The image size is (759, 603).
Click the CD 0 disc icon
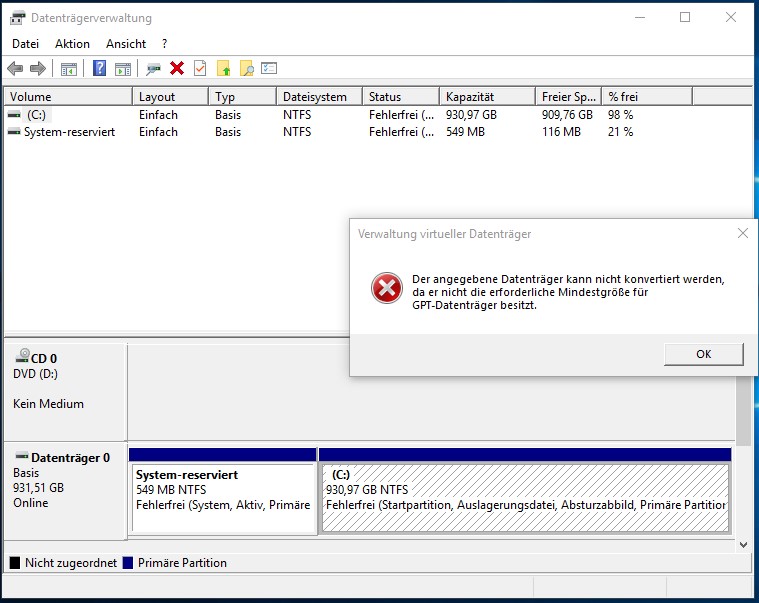(x=22, y=356)
